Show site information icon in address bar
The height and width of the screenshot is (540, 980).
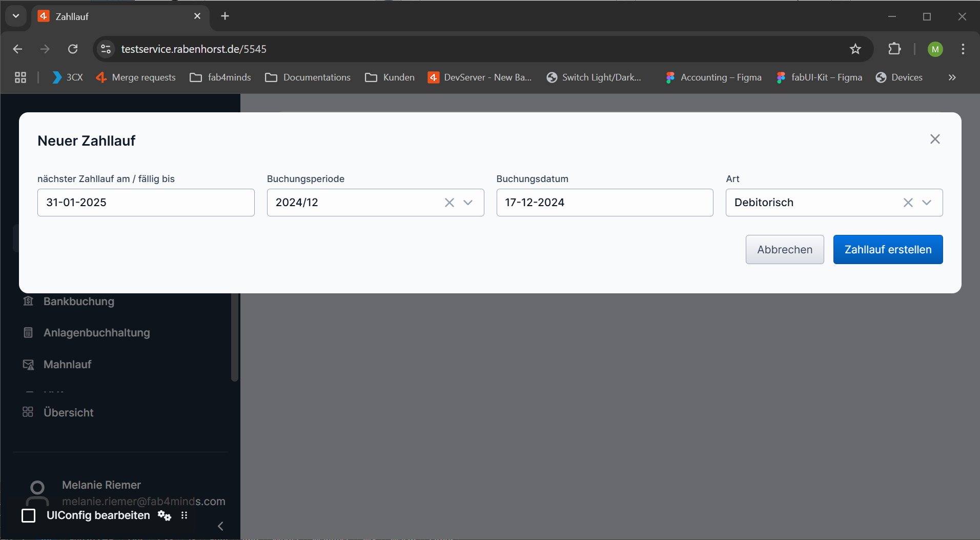(x=106, y=49)
